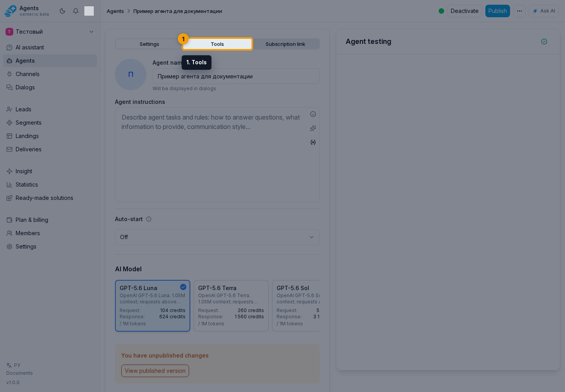Open Plan & billing sidebar item
This screenshot has height=392, width=565.
coord(50,220)
